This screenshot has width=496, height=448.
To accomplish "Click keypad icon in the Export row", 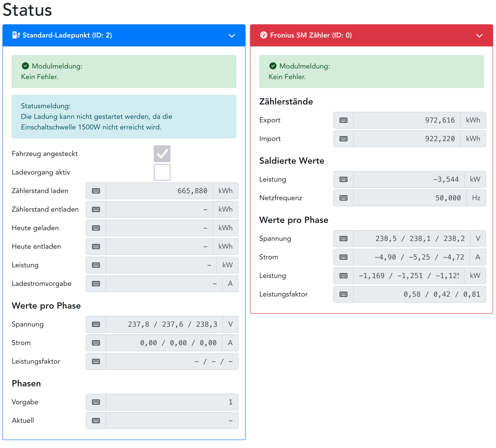I will click(x=343, y=120).
